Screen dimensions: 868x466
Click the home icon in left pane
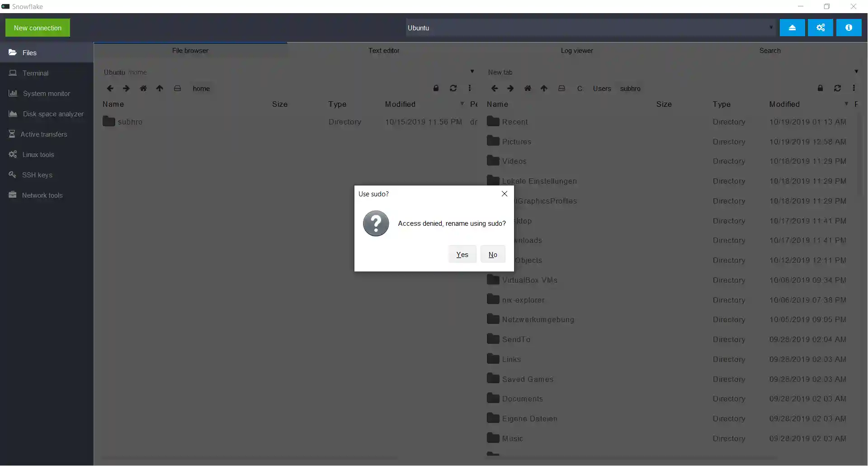coord(143,89)
